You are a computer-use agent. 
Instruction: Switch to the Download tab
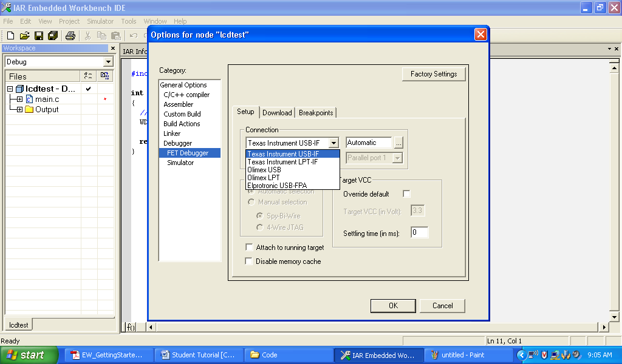point(277,113)
